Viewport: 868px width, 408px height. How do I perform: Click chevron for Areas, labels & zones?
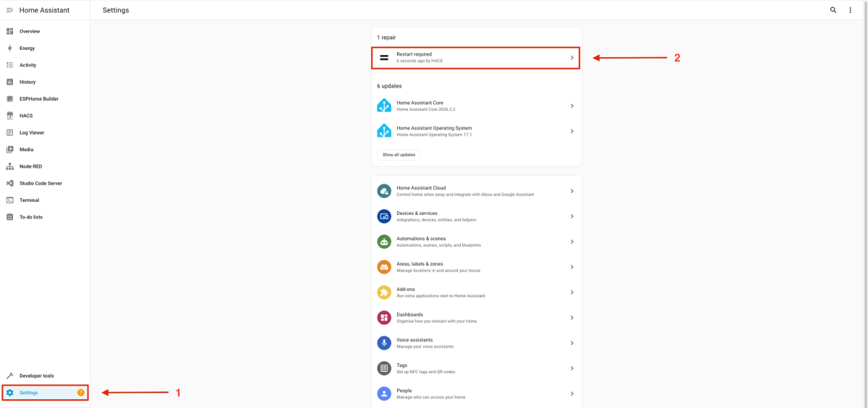(x=572, y=267)
